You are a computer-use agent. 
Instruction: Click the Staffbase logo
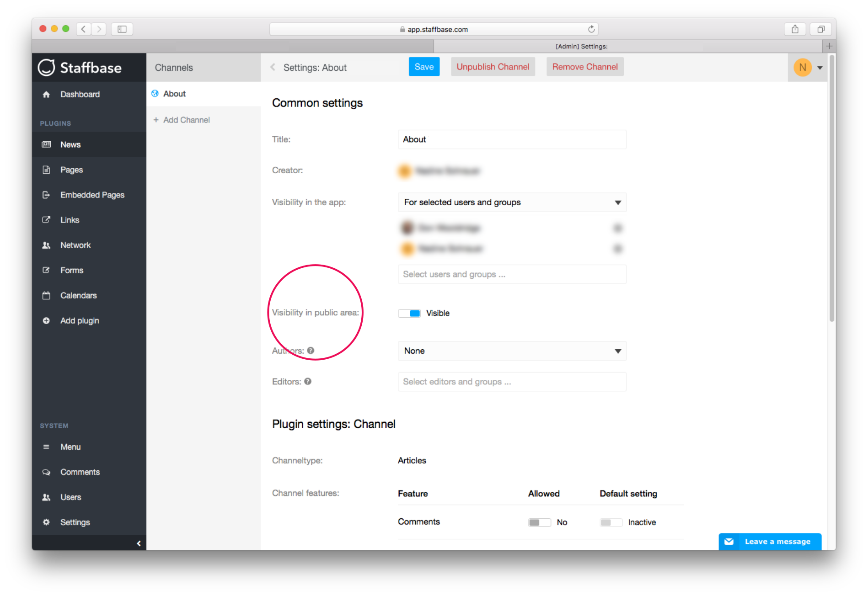click(80, 68)
